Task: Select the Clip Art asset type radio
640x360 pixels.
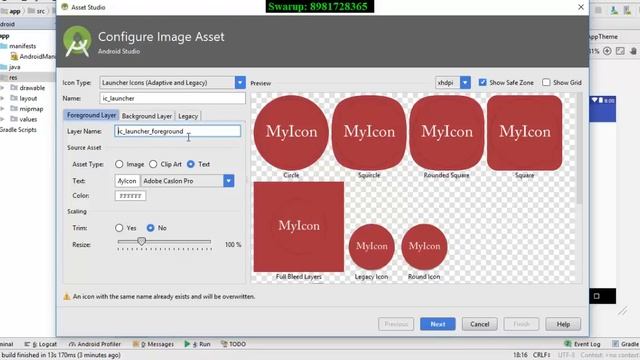Action: pos(153,164)
